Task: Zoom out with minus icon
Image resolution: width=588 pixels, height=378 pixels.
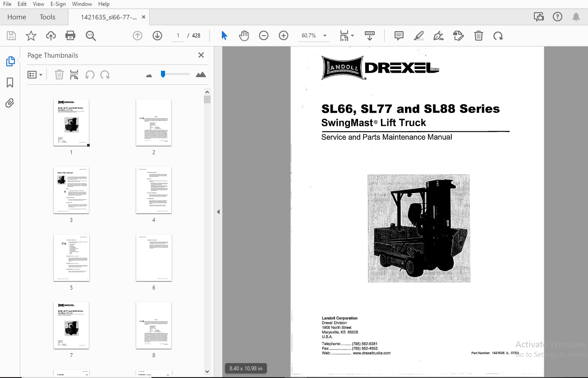Action: 264,36
